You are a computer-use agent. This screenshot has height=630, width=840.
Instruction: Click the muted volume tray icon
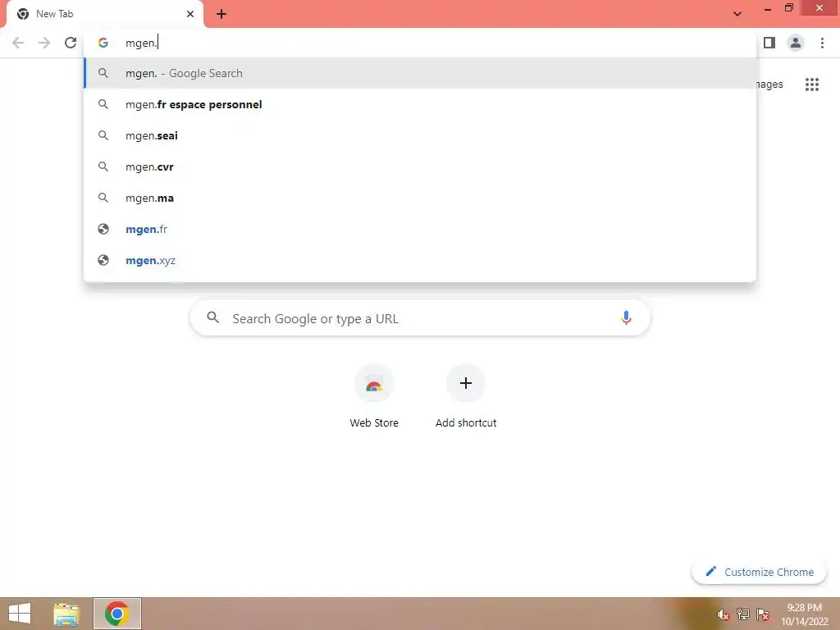pyautogui.click(x=724, y=614)
